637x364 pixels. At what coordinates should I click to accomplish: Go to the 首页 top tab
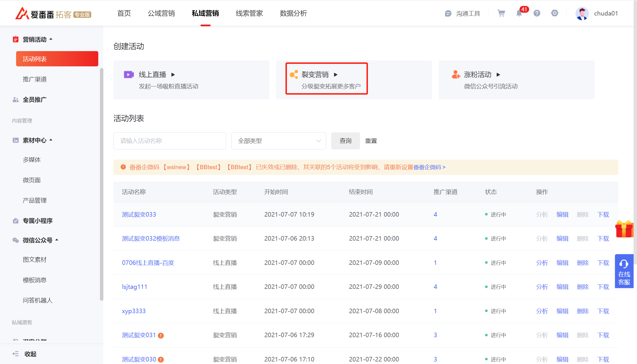pyautogui.click(x=124, y=13)
